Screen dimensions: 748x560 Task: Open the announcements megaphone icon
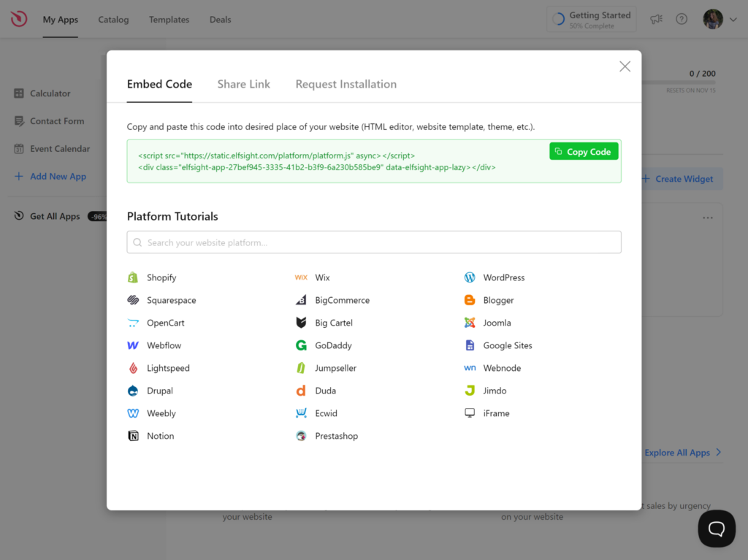pos(656,19)
